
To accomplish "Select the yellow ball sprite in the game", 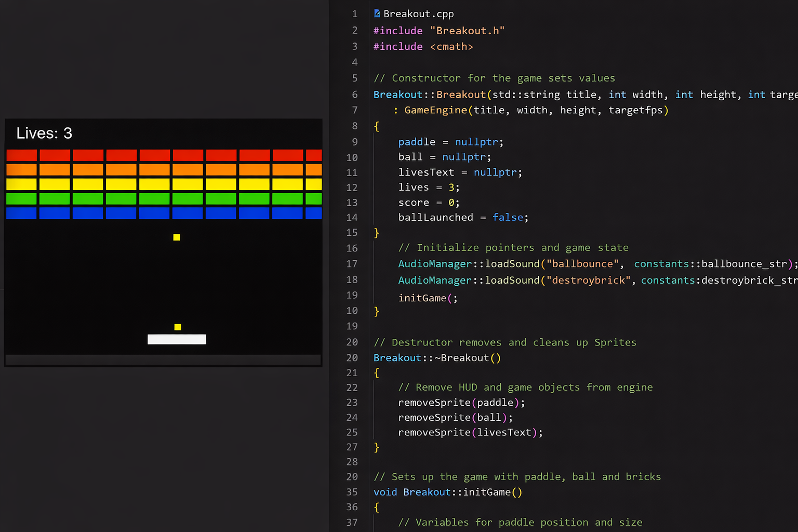I will (177, 237).
